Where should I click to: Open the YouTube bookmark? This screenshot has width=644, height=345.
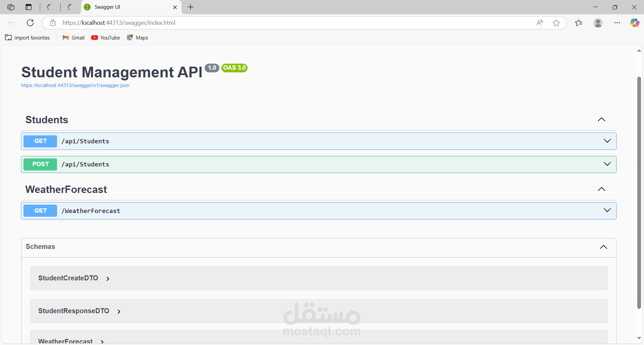[106, 38]
